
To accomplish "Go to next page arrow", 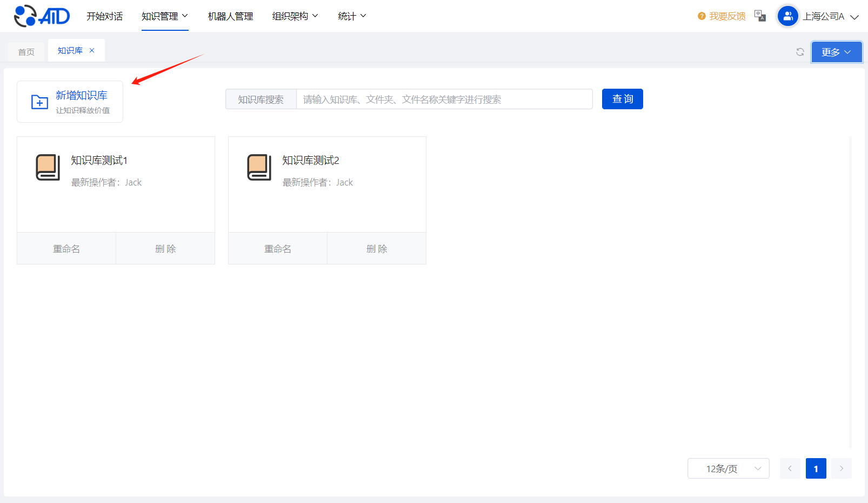I will pyautogui.click(x=842, y=468).
